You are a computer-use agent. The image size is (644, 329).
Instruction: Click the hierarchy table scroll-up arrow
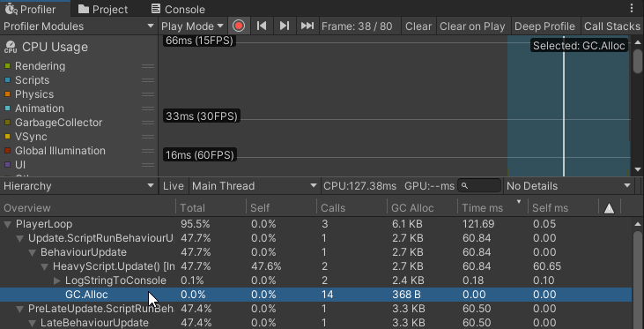(638, 224)
